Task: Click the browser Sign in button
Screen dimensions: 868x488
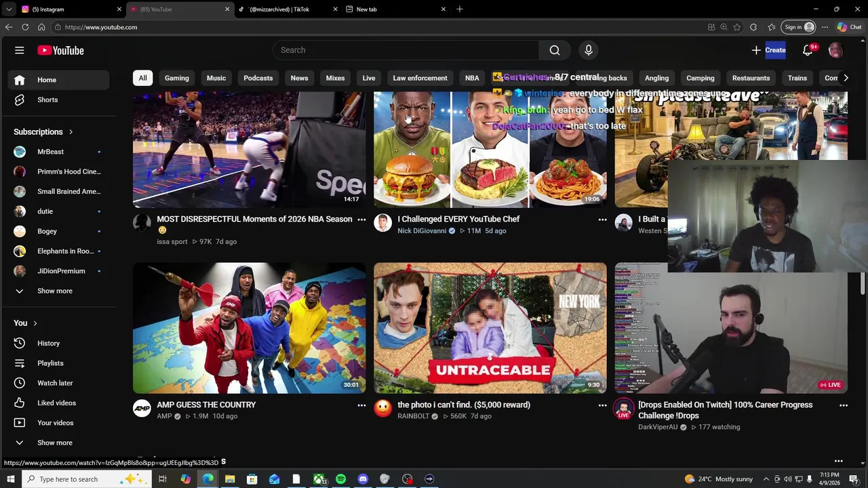Action: pyautogui.click(x=798, y=27)
